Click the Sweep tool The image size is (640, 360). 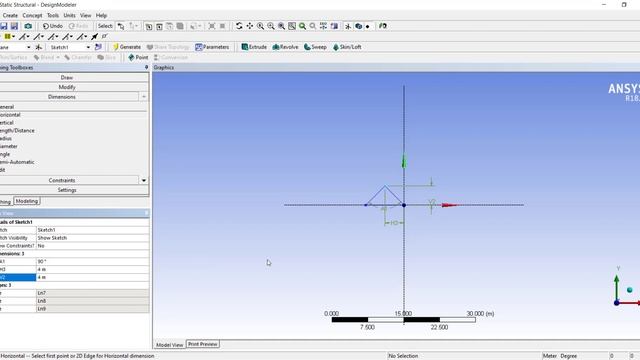click(x=315, y=47)
